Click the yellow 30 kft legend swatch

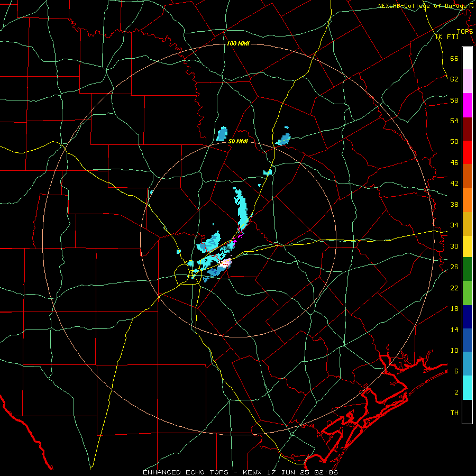click(x=467, y=246)
